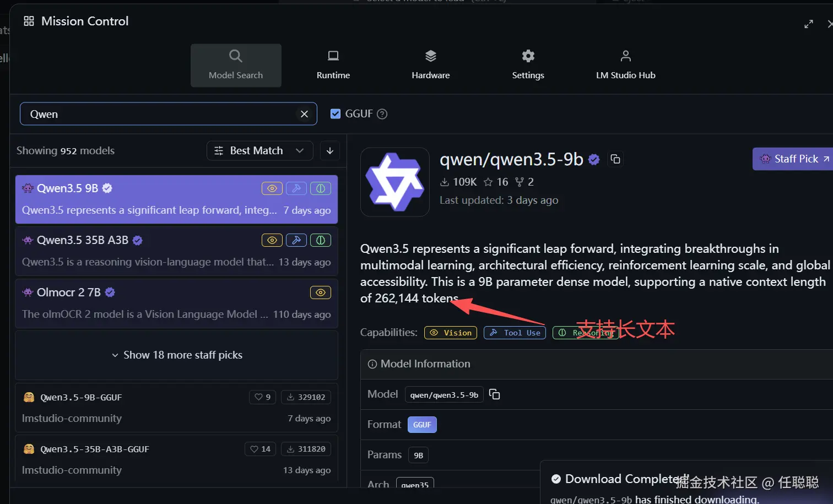Viewport: 833px width, 504px height.
Task: Open the Hardware tab
Action: [431, 66]
